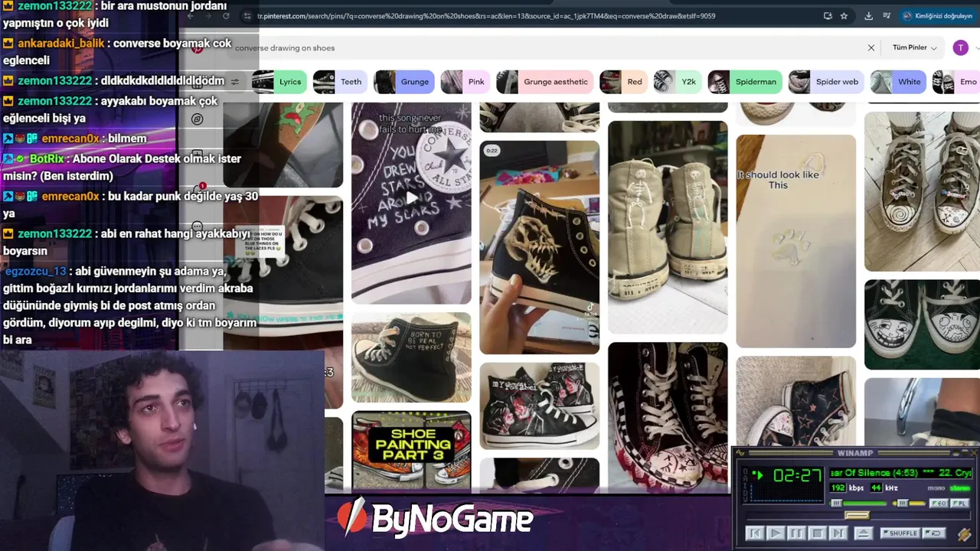
Task: Select the Lyrics filter chip
Action: 279,82
